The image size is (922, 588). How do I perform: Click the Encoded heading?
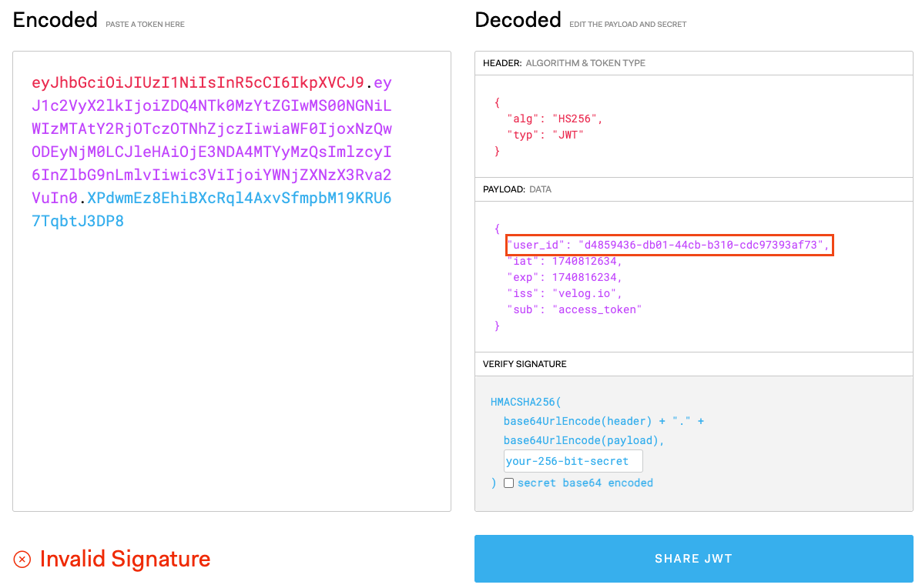coord(55,20)
